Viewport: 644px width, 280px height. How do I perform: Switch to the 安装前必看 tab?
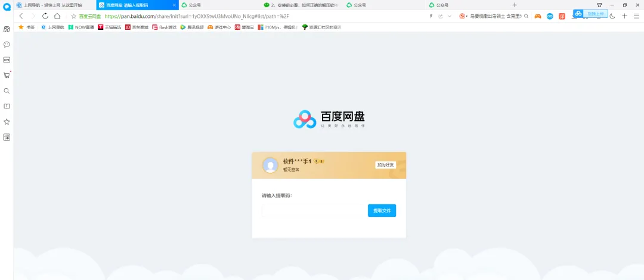(303, 5)
